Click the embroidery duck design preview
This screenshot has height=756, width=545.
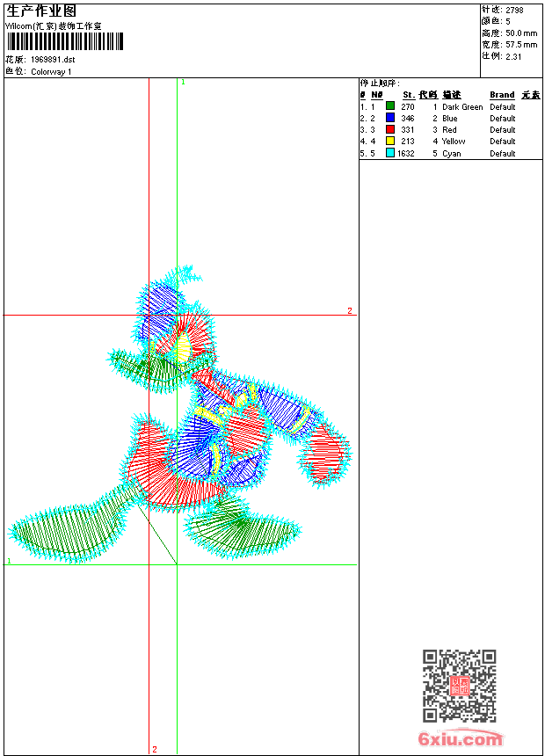179,414
